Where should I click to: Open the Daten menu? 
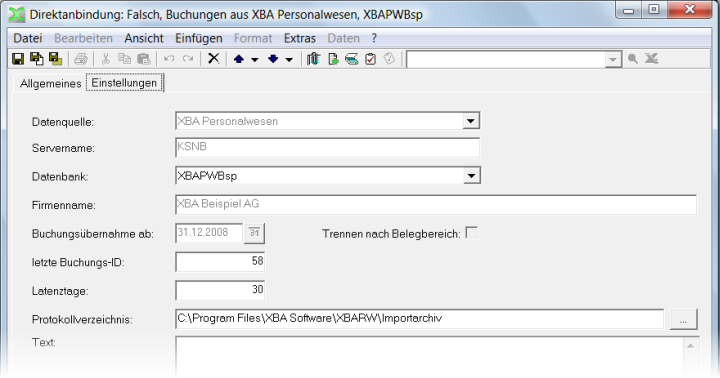coord(343,38)
